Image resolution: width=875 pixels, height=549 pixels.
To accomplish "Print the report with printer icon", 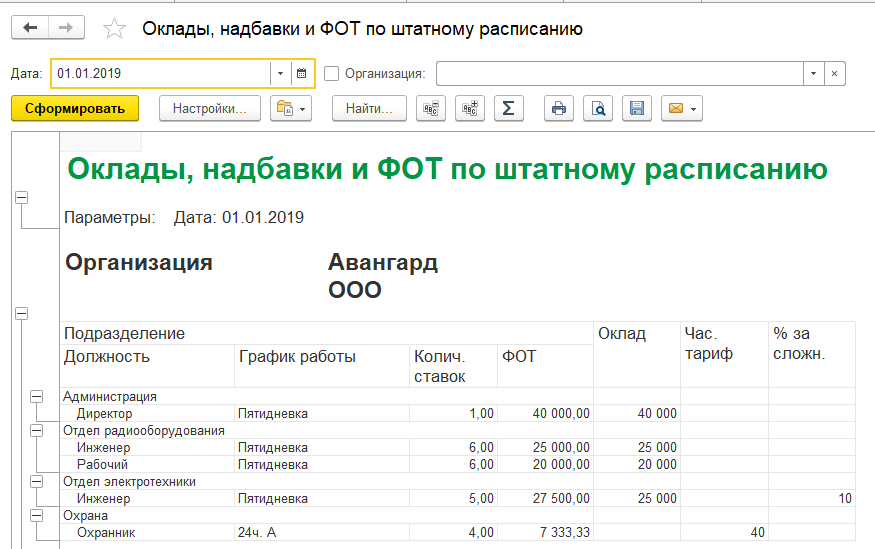I will pyautogui.click(x=559, y=108).
